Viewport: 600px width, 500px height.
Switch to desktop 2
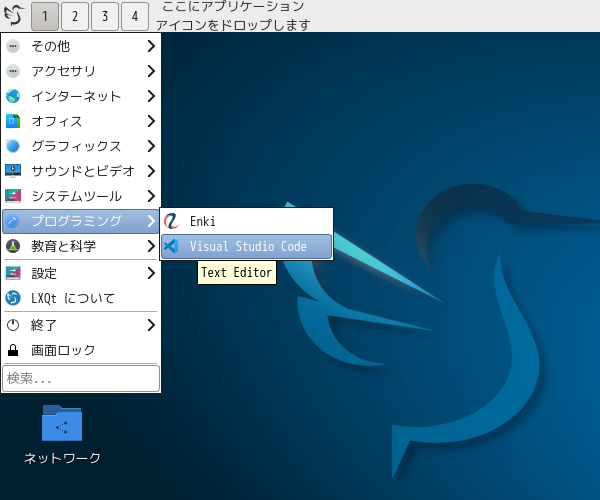click(x=75, y=16)
